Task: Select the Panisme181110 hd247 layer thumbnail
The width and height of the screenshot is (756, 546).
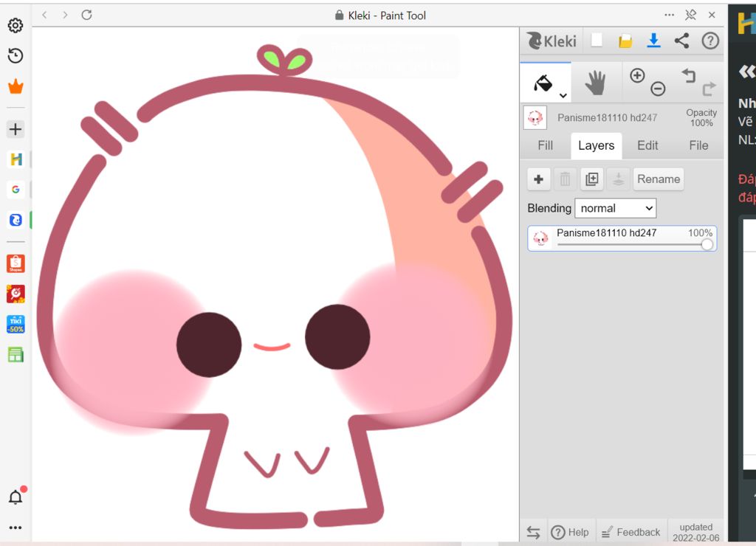Action: [541, 238]
